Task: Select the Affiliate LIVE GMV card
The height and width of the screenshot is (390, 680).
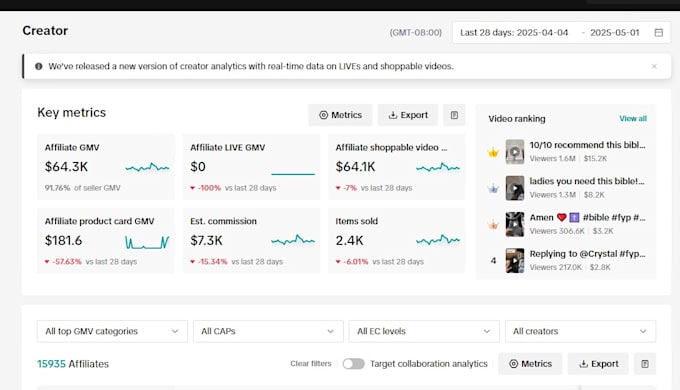Action: pyautogui.click(x=251, y=167)
